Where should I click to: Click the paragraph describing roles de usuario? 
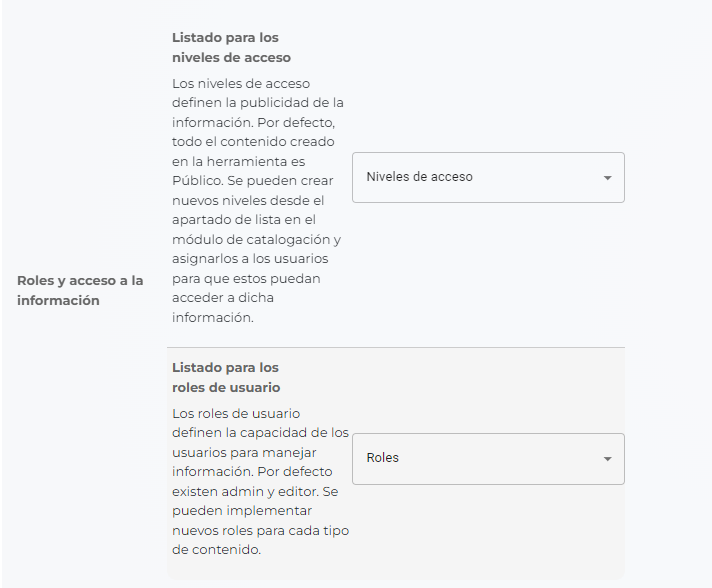260,481
